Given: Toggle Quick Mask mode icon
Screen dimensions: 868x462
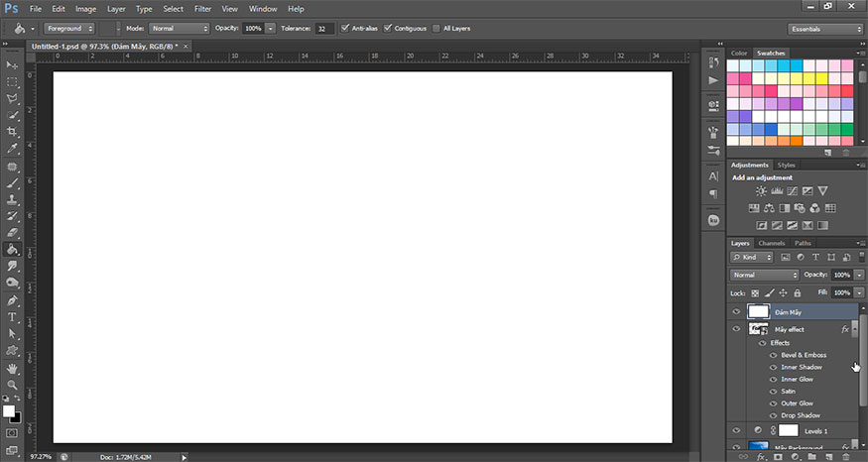Looking at the screenshot, I should click(x=12, y=433).
